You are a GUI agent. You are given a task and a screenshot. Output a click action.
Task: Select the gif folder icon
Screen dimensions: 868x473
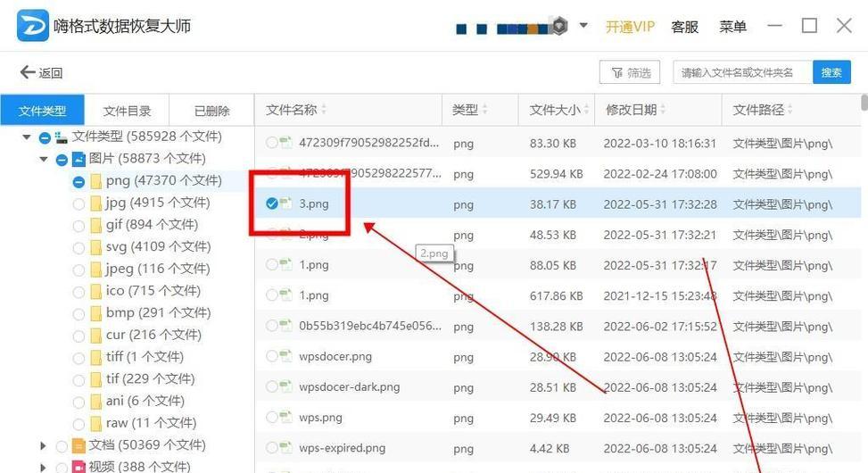pos(95,226)
